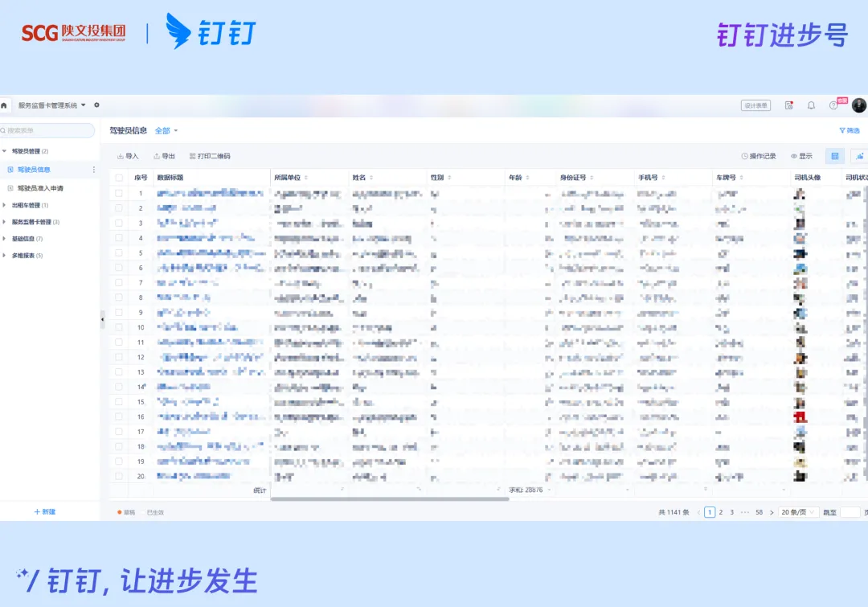Sort by the 姓名 column sort icon
Viewport: 868px width, 607px height.
click(371, 178)
